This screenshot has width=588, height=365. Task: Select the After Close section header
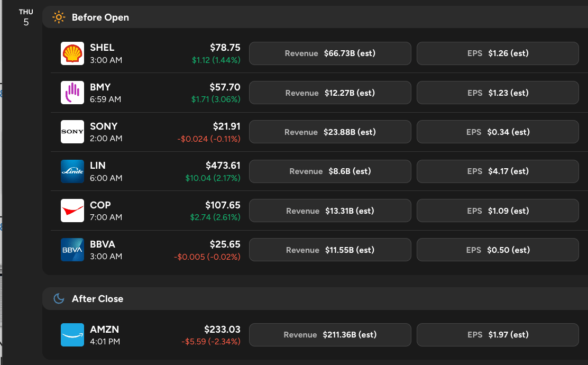coord(315,298)
